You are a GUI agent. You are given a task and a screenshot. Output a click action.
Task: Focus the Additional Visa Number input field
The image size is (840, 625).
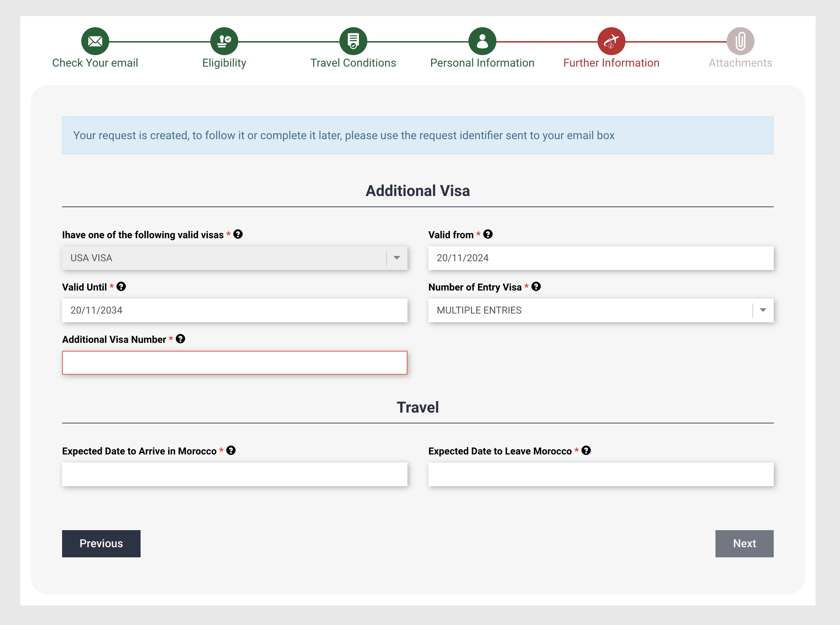[235, 362]
